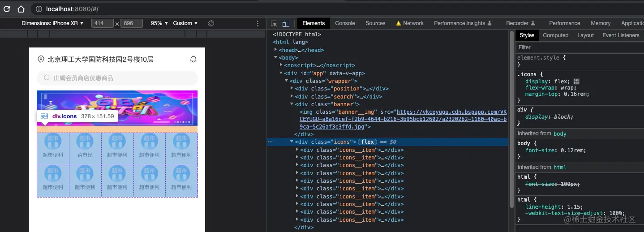
Task: Tap the search magnifier icon in the page
Action: click(x=47, y=78)
